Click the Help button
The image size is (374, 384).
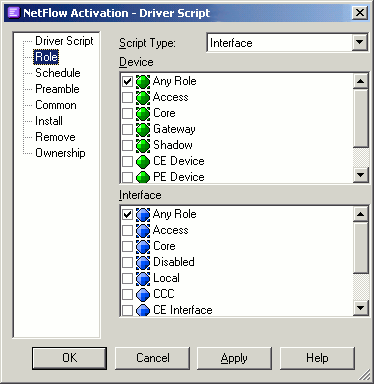click(317, 358)
